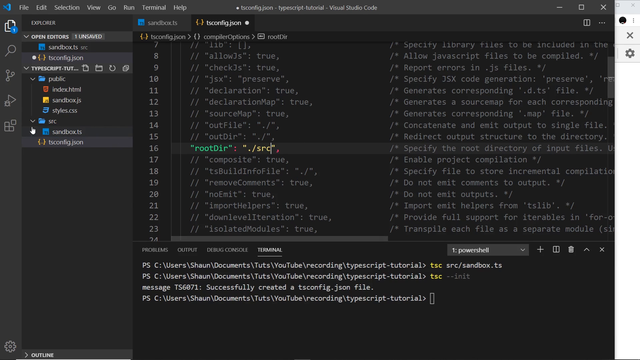This screenshot has height=360, width=640.
Task: Refresh the explorer file tree
Action: pyautogui.click(x=112, y=68)
